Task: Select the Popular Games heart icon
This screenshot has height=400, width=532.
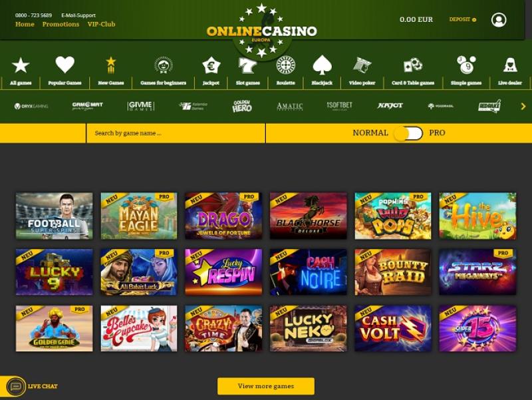Action: click(x=65, y=65)
